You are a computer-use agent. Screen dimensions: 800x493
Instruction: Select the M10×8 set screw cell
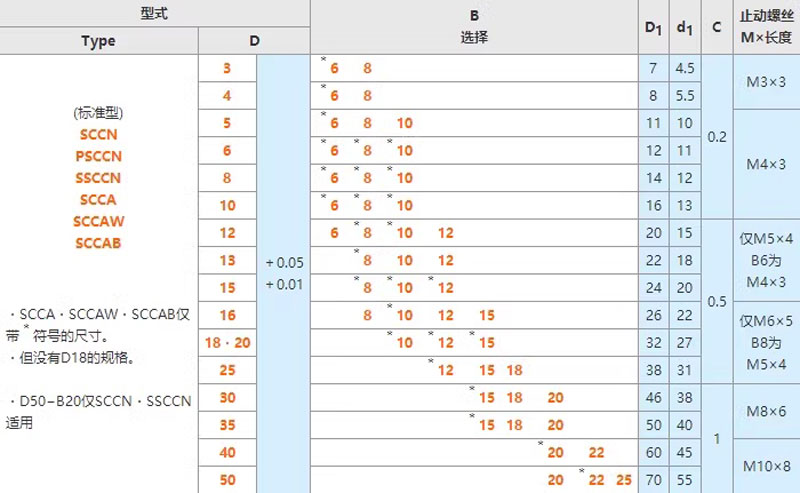click(765, 466)
